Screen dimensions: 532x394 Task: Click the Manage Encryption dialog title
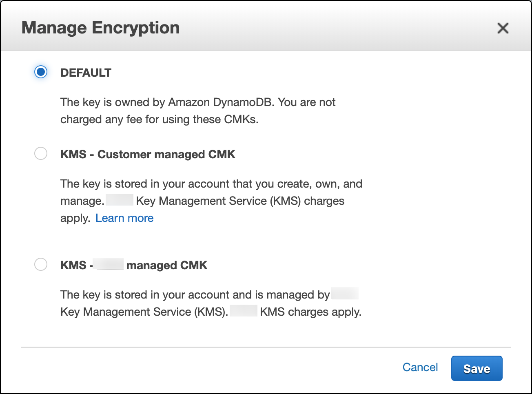click(x=100, y=28)
